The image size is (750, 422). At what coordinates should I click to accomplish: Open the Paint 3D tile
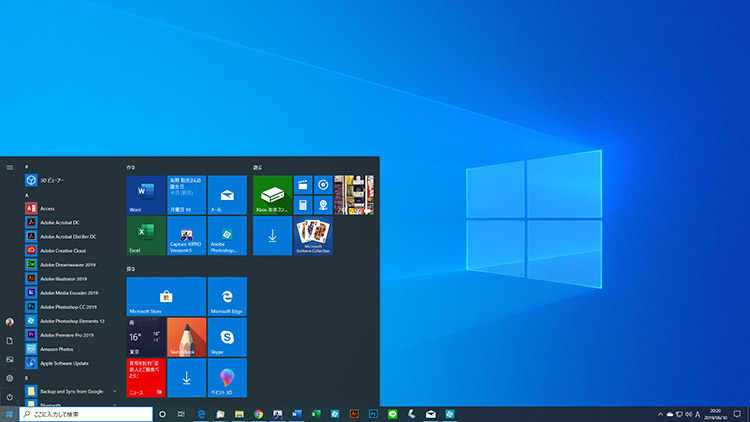click(x=227, y=378)
